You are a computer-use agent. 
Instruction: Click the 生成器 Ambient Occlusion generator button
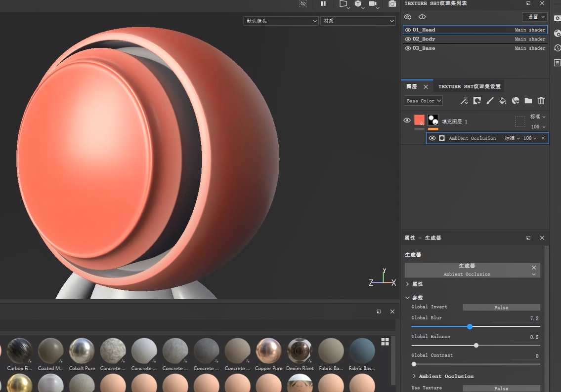[x=472, y=270]
